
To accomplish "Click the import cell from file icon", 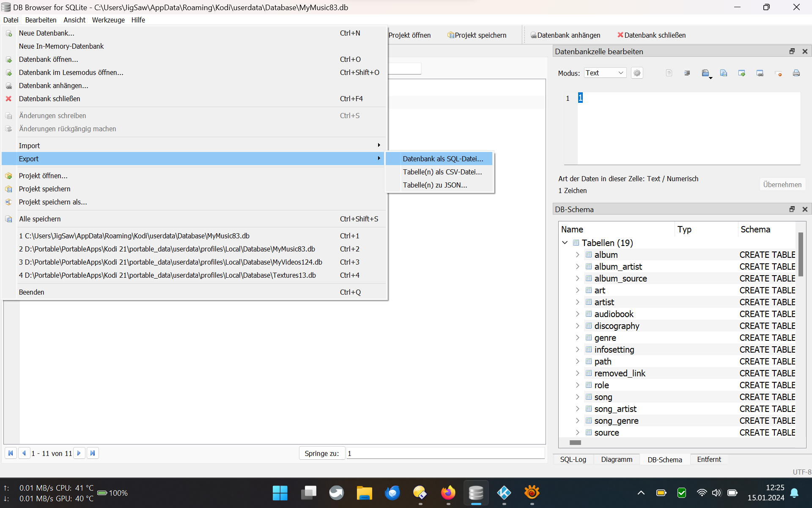I will (742, 73).
